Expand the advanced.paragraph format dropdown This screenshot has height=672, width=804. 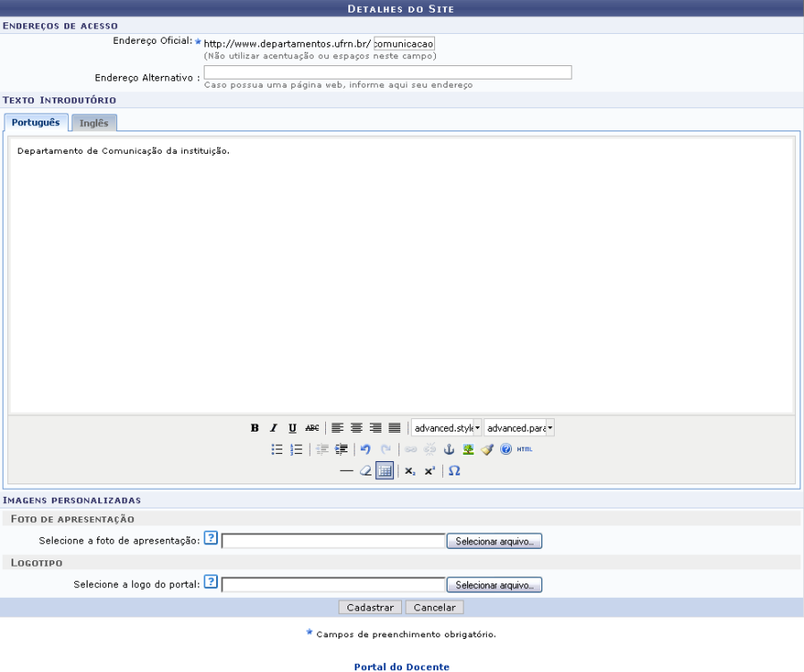pos(519,428)
